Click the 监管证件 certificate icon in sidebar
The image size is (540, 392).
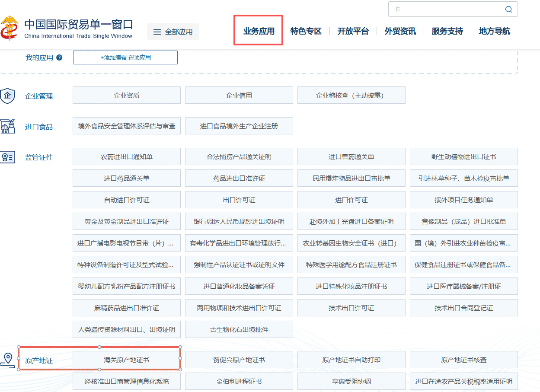8,157
